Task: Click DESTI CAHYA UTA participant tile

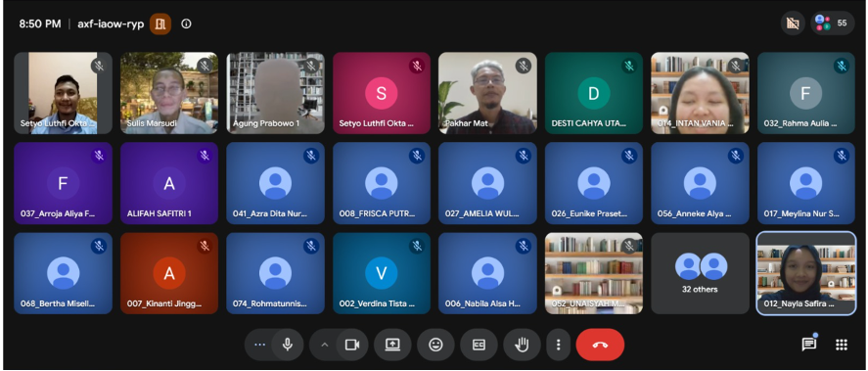Action: click(594, 93)
